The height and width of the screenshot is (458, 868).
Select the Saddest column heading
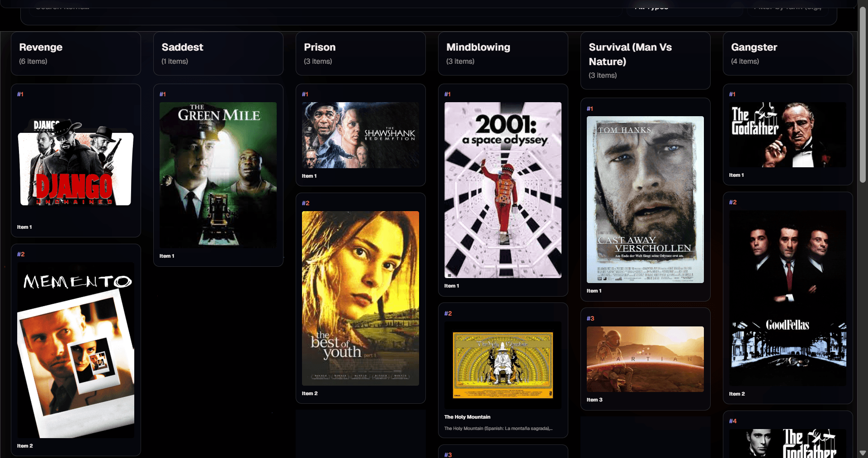[182, 47]
